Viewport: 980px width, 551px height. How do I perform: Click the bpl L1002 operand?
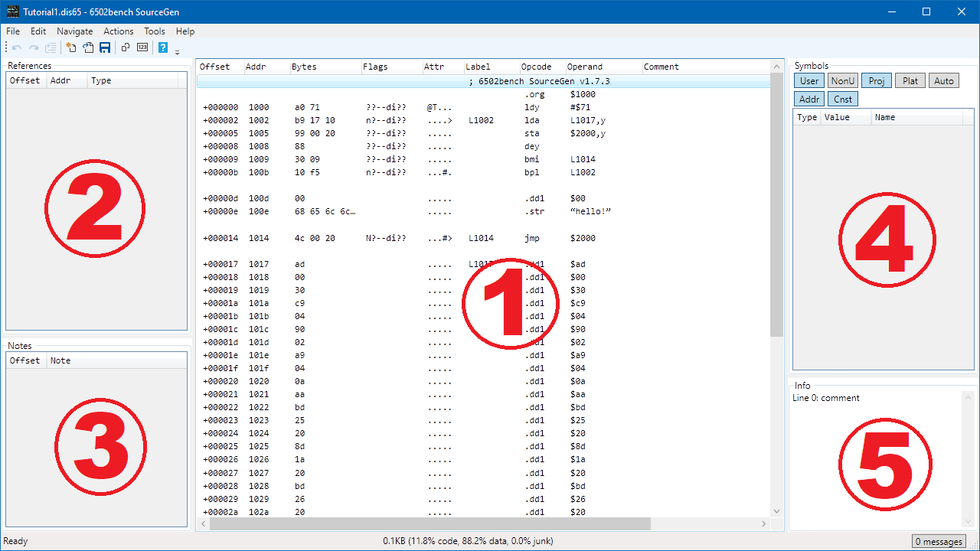click(583, 172)
